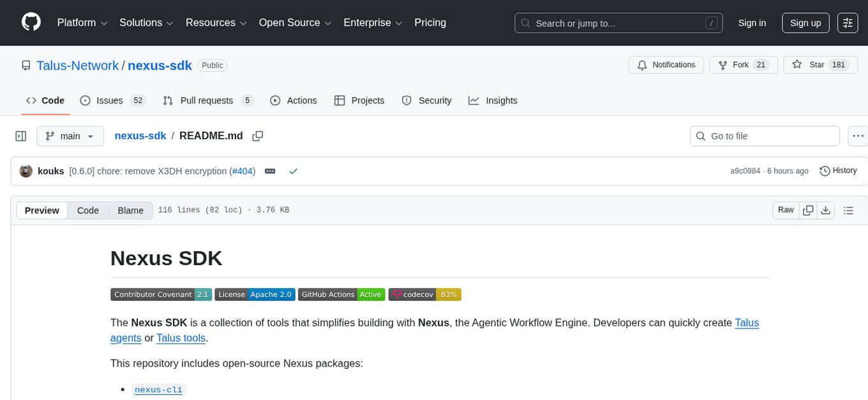Click the Fork icon for this repository
The width and height of the screenshot is (868, 400).
[x=722, y=65]
